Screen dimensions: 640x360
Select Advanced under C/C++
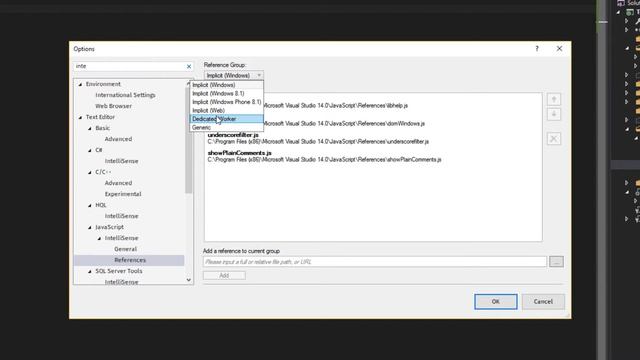(118, 183)
